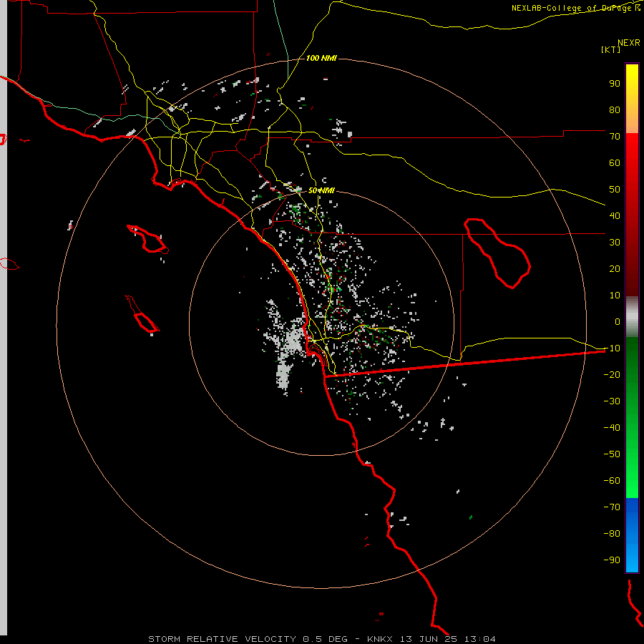Screen dimensions: 644x644
Task: Click the -90 value on velocity scale
Action: [612, 560]
